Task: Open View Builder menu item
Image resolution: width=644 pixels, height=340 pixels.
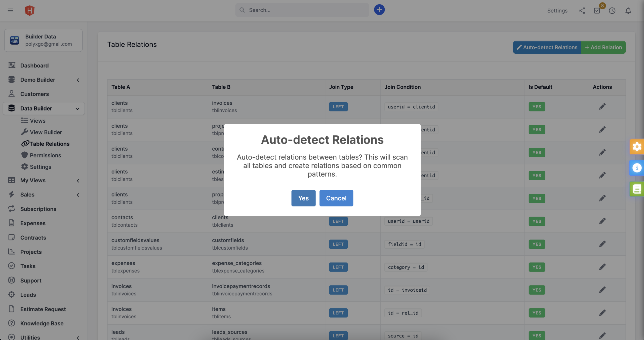Action: 46,132
